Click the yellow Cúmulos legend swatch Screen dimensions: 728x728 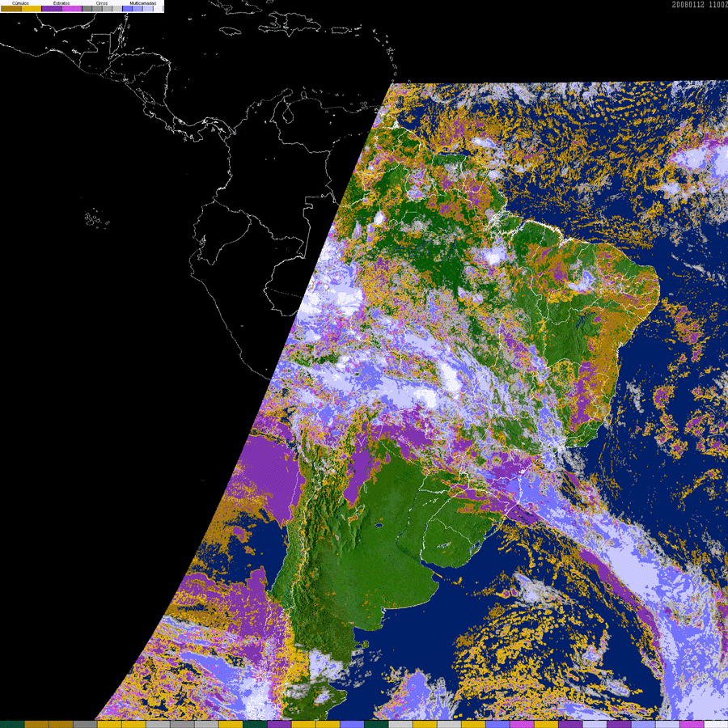point(32,8)
